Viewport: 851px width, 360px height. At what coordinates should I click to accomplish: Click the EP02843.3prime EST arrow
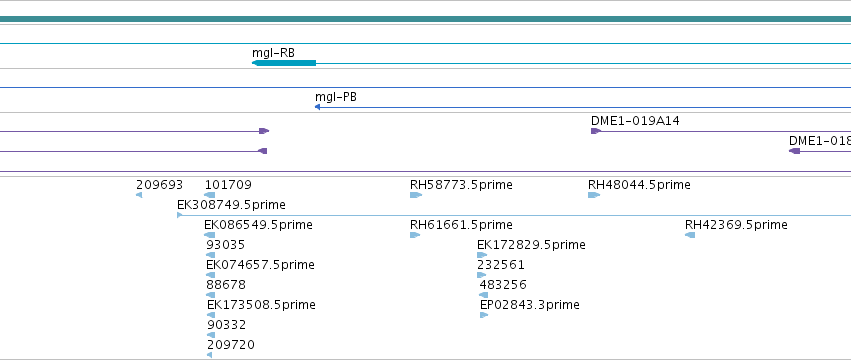point(484,315)
